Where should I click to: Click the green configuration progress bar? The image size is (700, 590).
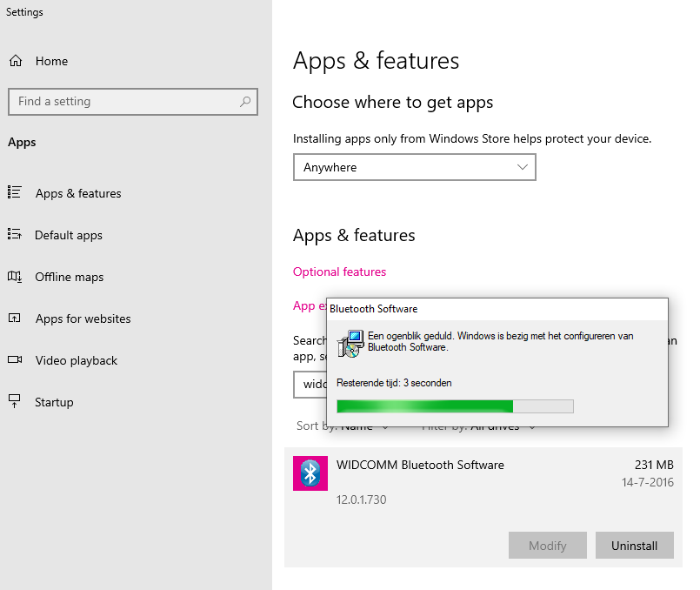[x=455, y=406]
